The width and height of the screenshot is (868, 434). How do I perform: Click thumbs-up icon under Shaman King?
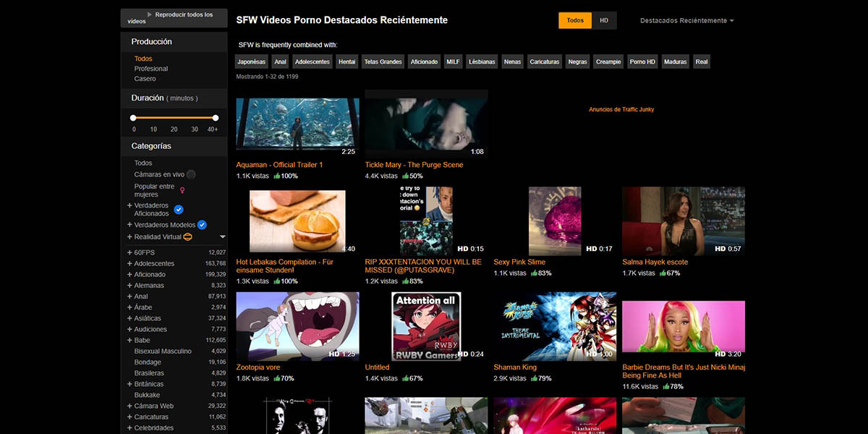[x=535, y=378]
